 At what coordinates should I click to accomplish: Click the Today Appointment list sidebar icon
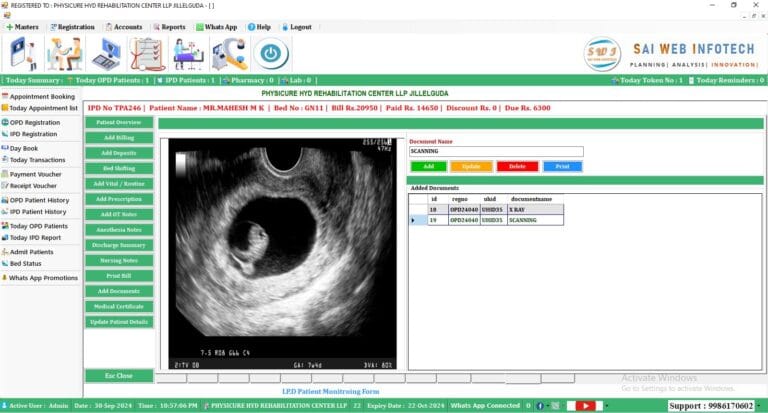click(5, 108)
